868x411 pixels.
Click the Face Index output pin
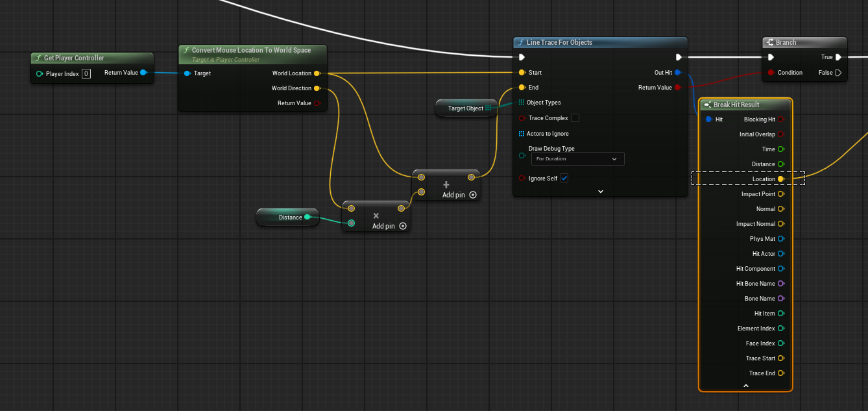click(x=781, y=343)
